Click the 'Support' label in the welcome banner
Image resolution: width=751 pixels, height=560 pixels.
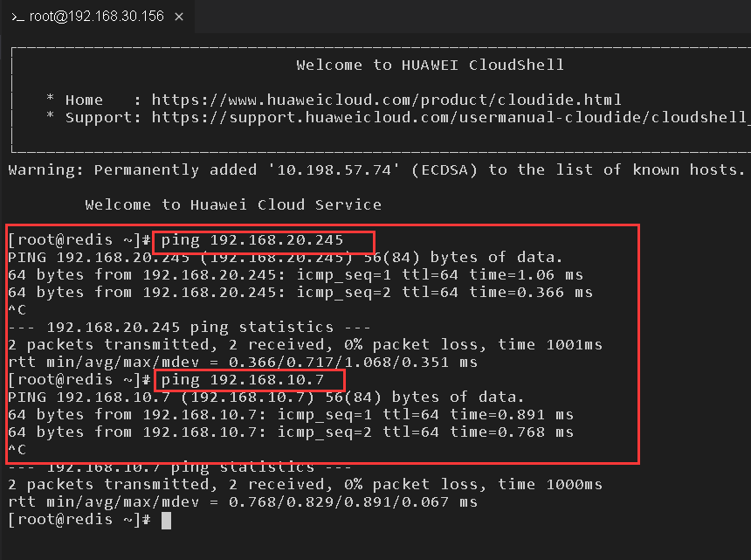point(93,117)
